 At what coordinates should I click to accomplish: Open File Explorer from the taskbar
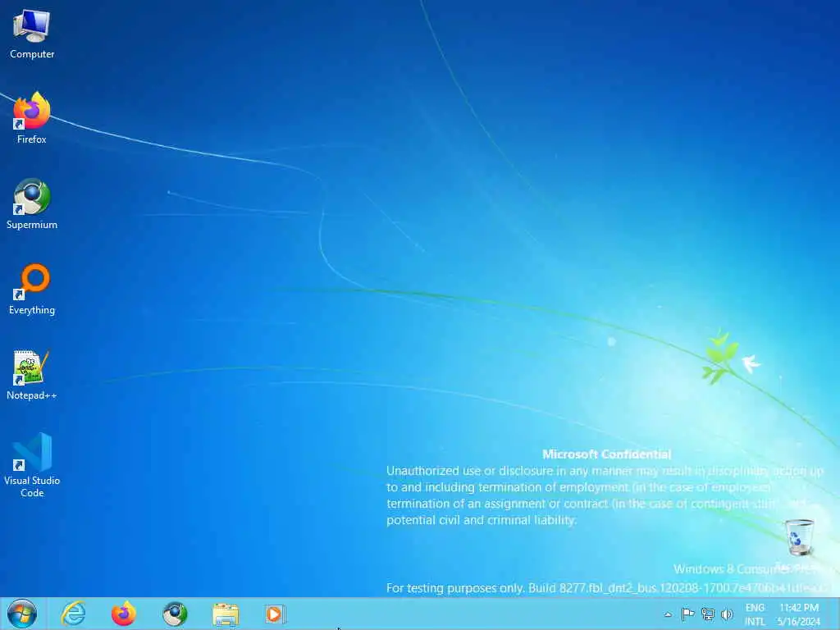click(226, 614)
